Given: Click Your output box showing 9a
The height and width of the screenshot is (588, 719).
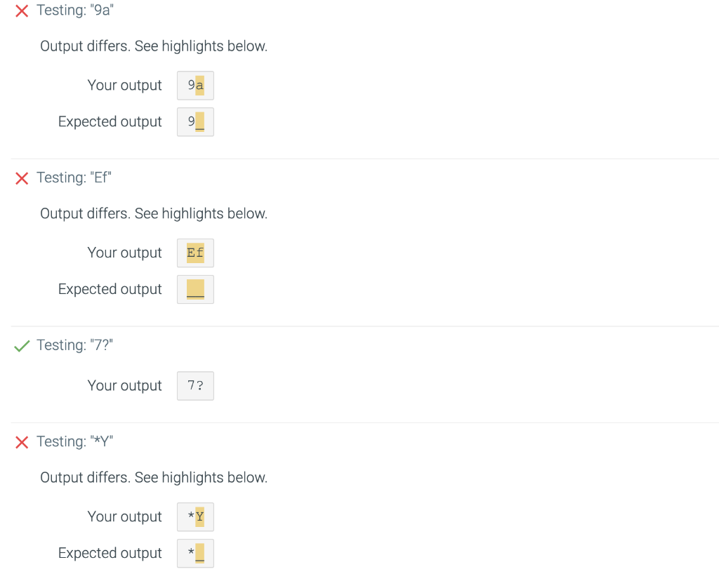Looking at the screenshot, I should tap(195, 86).
